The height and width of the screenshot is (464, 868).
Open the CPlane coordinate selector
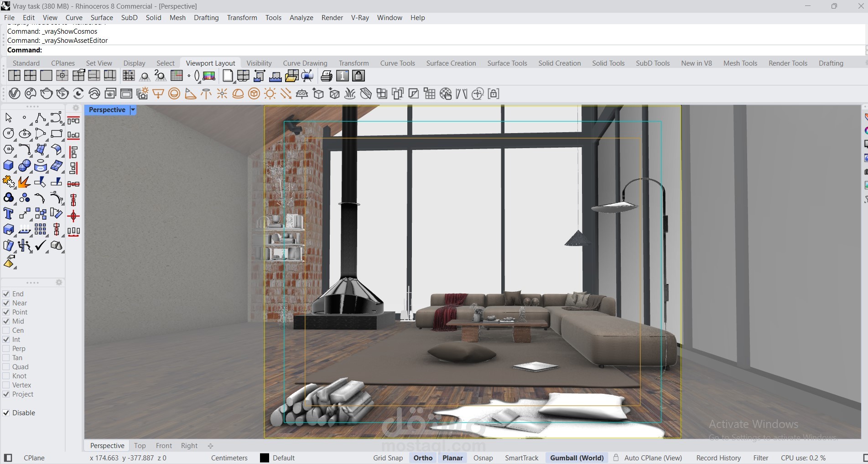[34, 458]
